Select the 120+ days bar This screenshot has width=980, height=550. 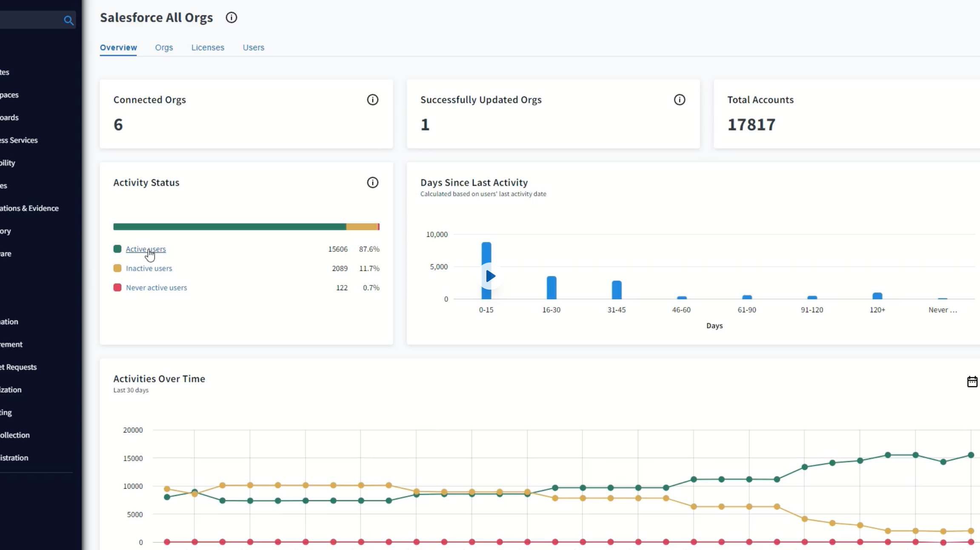coord(877,296)
